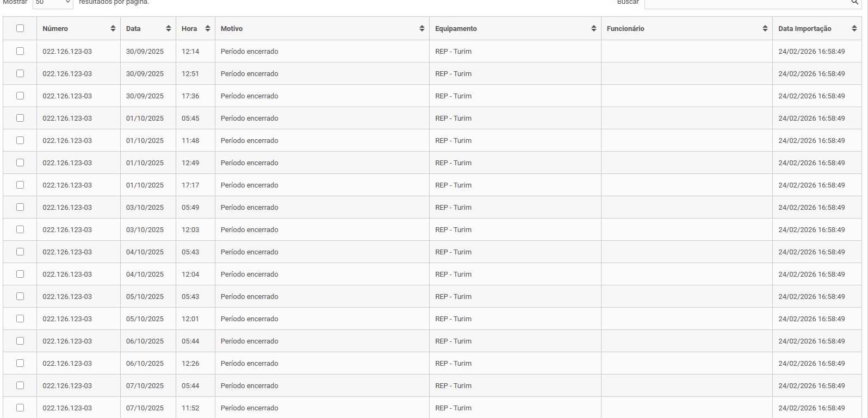Click the sort arrows beside Data header
Image resolution: width=868 pixels, height=418 pixels.
point(169,29)
